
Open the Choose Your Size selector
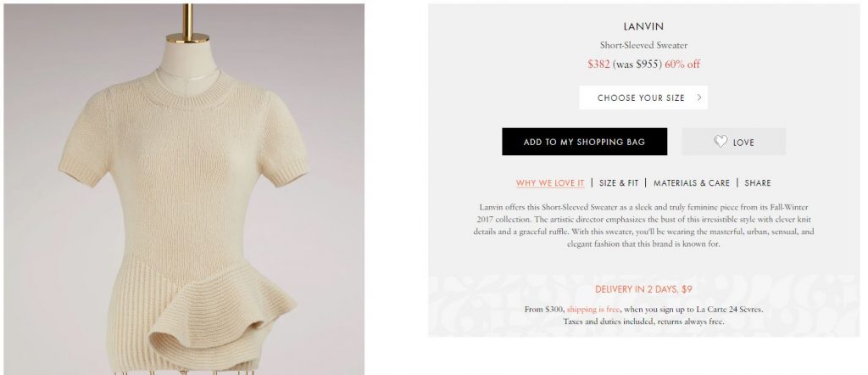tap(643, 98)
